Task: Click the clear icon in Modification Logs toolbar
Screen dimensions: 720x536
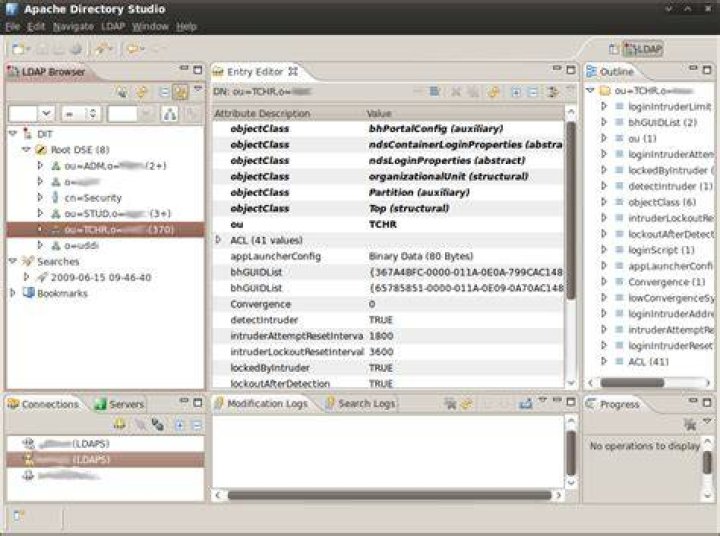Action: coord(450,404)
